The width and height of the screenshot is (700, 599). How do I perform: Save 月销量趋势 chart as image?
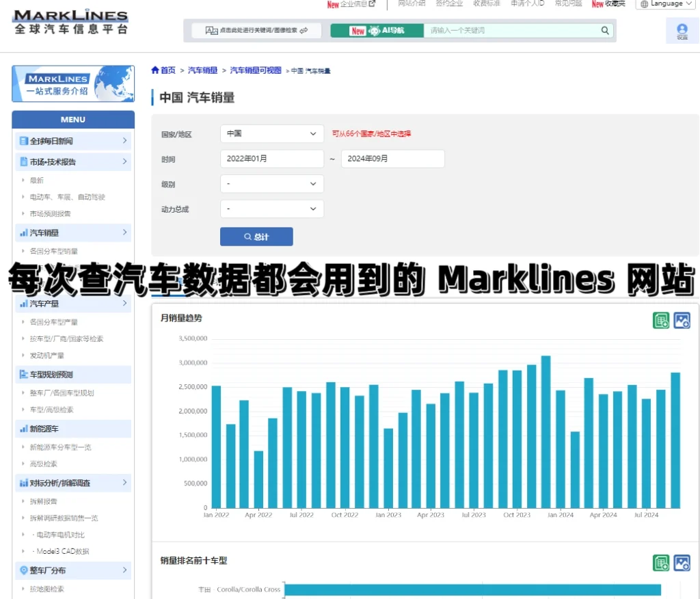(682, 320)
